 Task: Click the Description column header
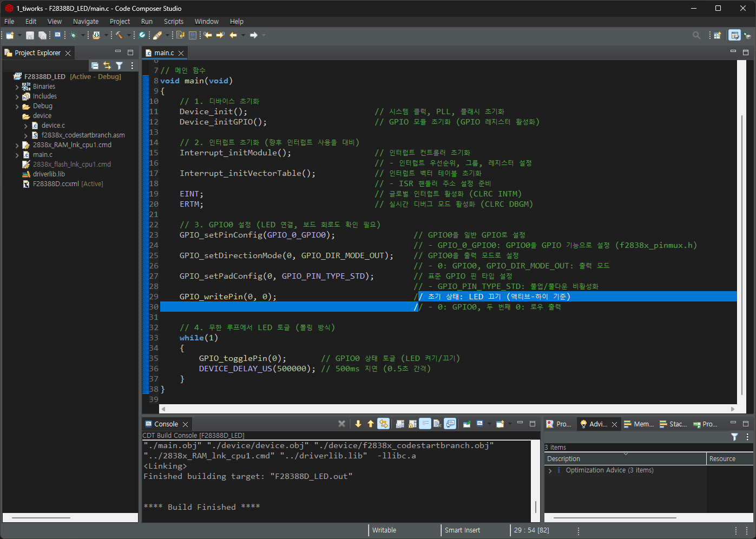tap(625, 459)
